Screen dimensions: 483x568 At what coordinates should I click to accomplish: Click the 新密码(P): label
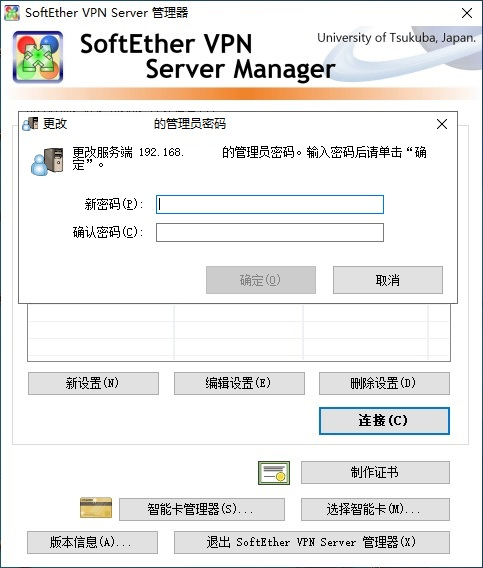114,204
